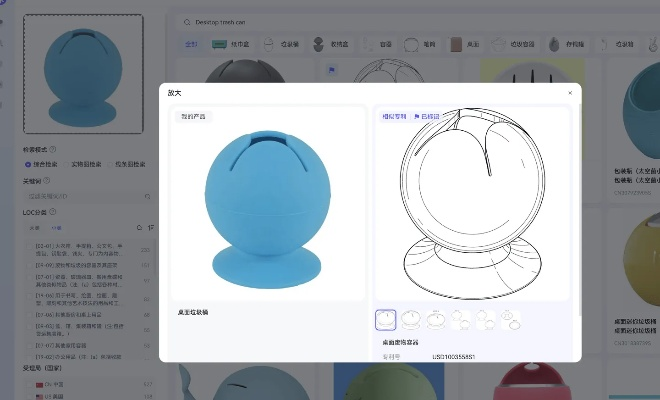The image size is (660, 400).
Task: Click the 我的产品 label on the product image
Action: tap(191, 116)
